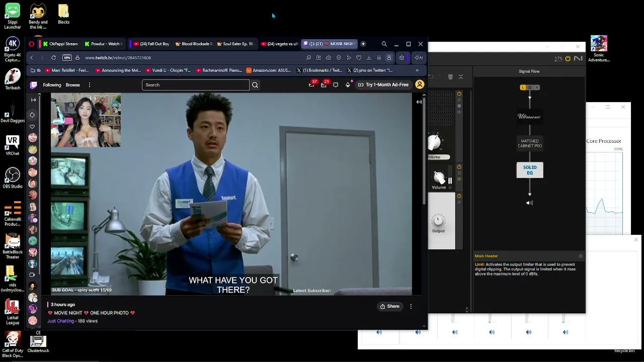Select the Matched Cabinet Pro block
Image resolution: width=644 pixels, height=362 pixels.
point(530,143)
